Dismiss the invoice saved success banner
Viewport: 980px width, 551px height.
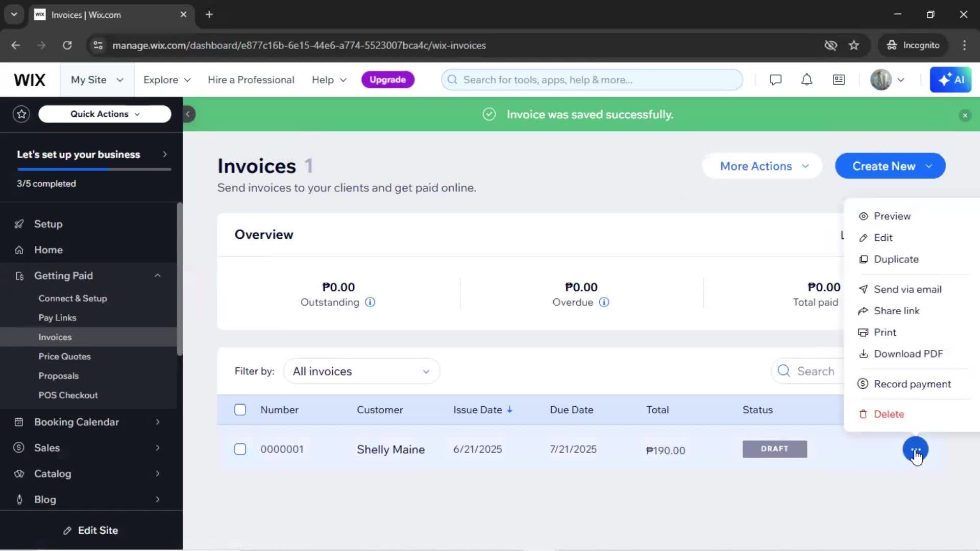coord(965,115)
